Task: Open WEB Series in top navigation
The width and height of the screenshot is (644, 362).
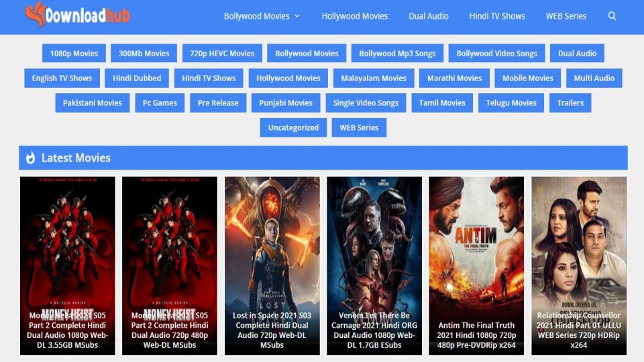Action: coord(566,16)
